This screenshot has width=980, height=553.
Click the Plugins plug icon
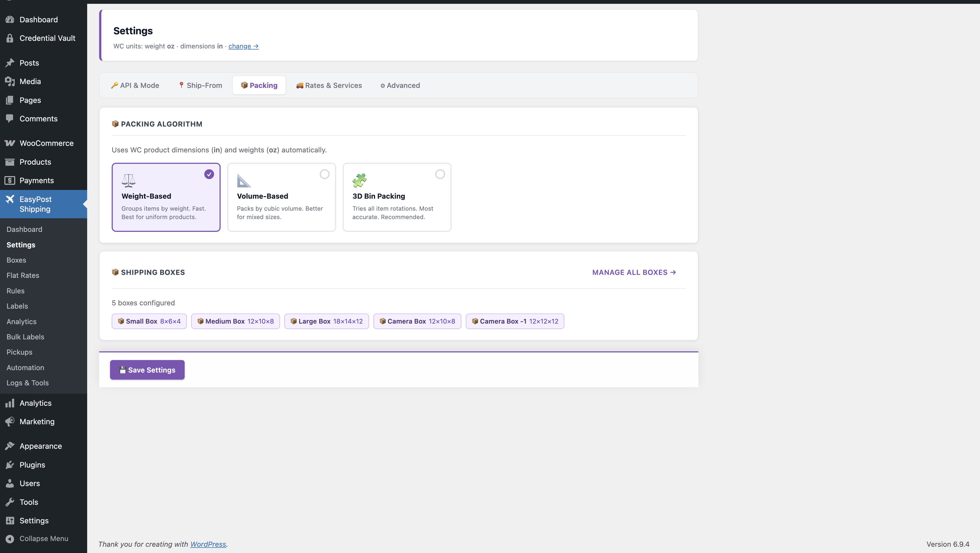10,465
